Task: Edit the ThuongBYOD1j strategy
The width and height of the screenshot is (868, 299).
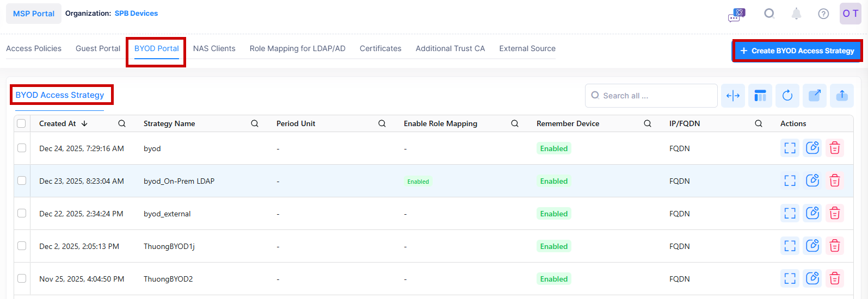Action: (812, 246)
